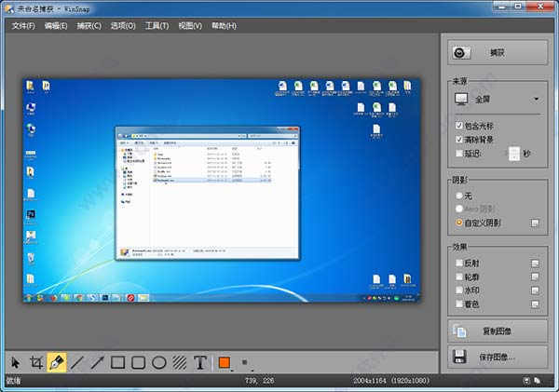Open the 捕获(C) menu
Screen dimensions: 559x392
click(x=89, y=26)
